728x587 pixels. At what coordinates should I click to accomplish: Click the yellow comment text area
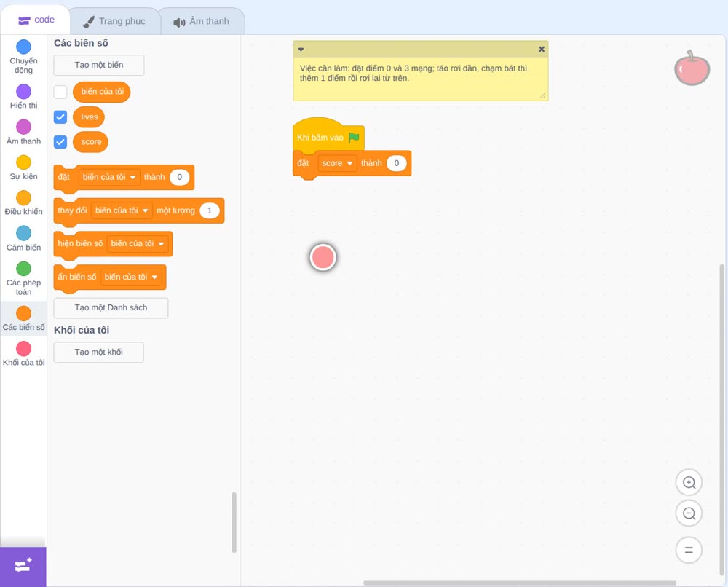(x=420, y=78)
